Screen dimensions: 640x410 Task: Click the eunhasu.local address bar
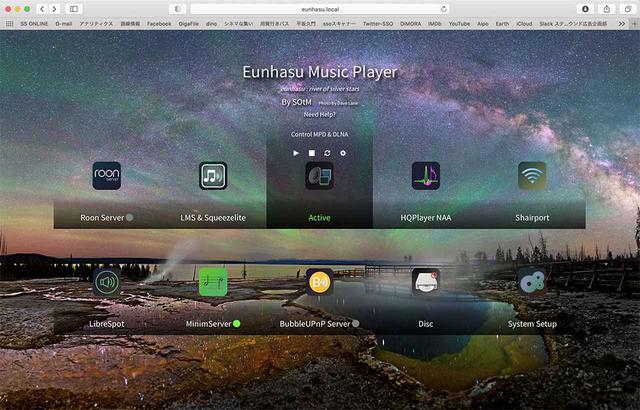pos(320,9)
